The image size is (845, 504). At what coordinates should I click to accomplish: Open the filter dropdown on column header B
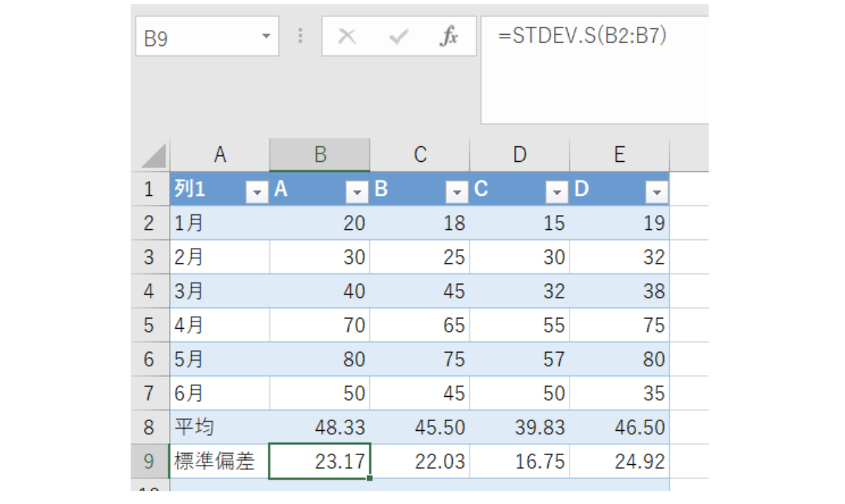[457, 191]
